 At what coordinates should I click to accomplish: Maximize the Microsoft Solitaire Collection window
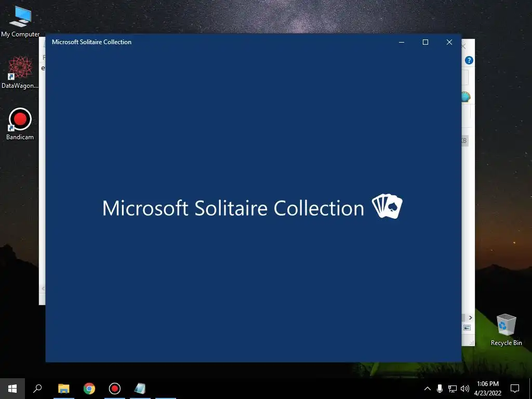[425, 42]
